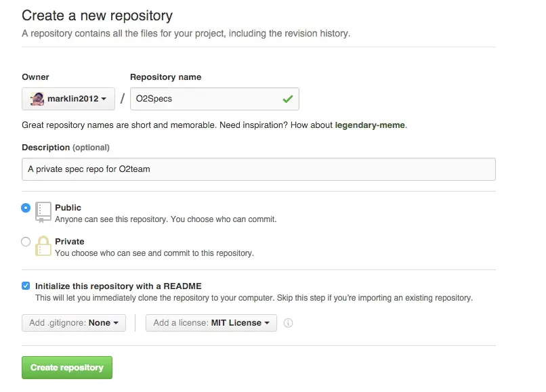The width and height of the screenshot is (546, 392).
Task: Click the license info circle icon
Action: (288, 323)
